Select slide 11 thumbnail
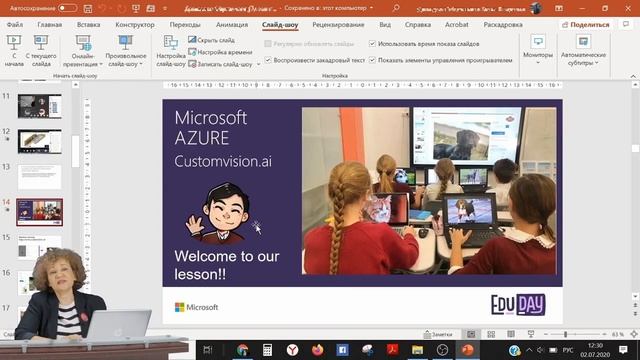 tap(40, 106)
